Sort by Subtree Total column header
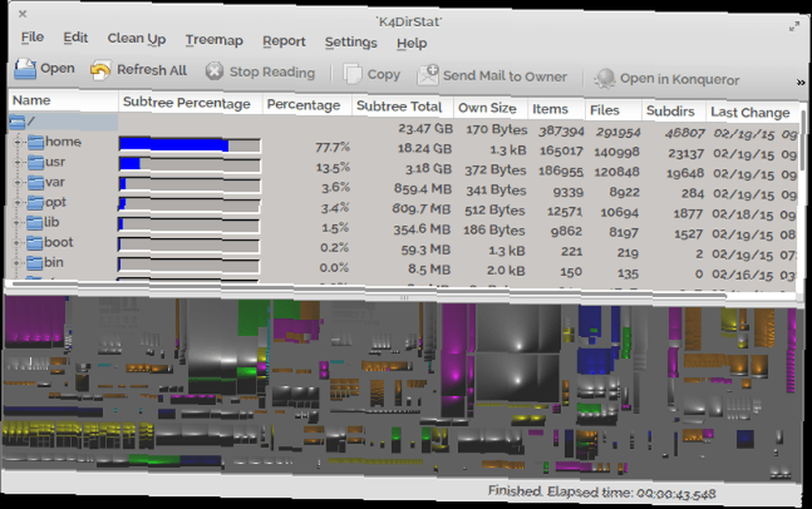Image resolution: width=812 pixels, height=509 pixels. [x=403, y=106]
